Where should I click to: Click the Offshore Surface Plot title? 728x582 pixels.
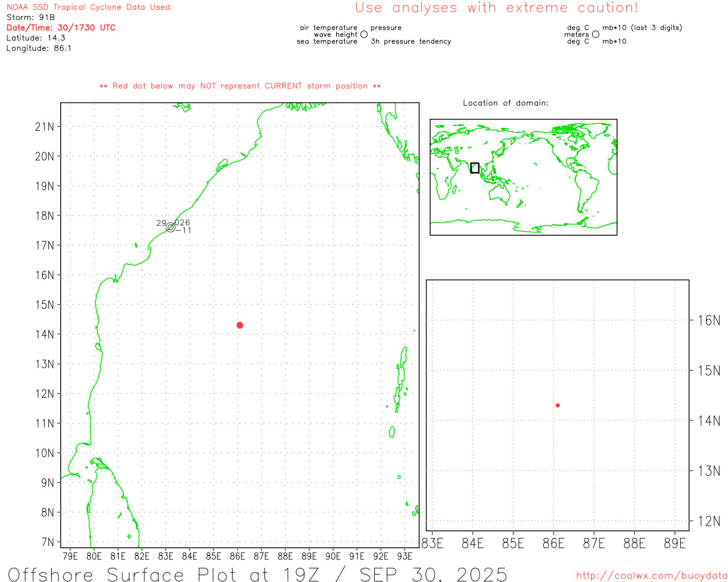coord(258,574)
